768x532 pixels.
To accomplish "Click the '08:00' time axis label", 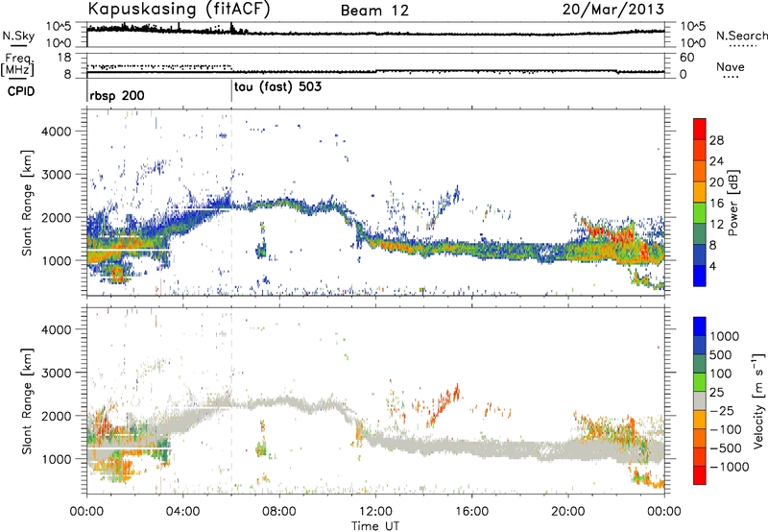I will tap(279, 512).
